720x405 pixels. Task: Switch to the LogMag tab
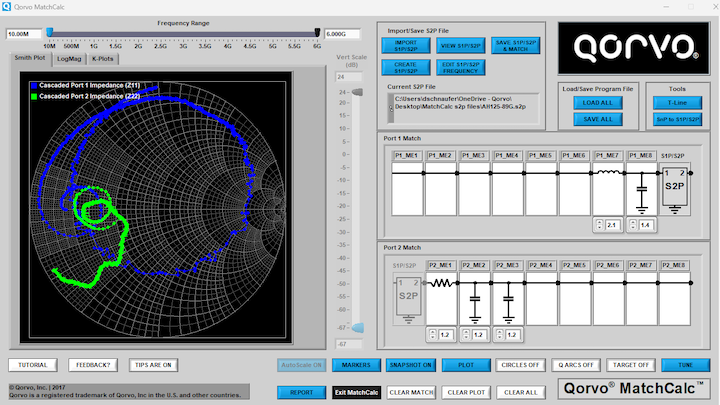tap(69, 59)
